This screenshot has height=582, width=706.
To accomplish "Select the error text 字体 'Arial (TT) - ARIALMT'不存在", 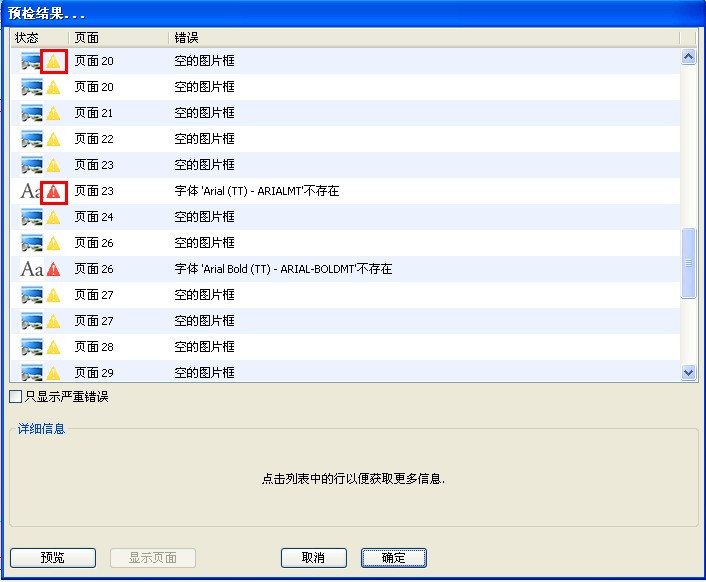I will 257,191.
